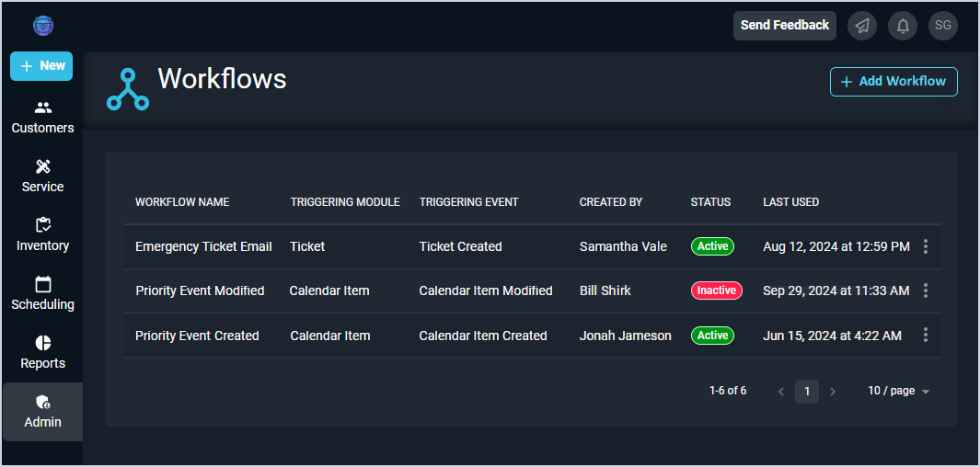Viewport: 980px width, 467px height.
Task: Expand the 10 / page size dropdown
Action: [x=899, y=392]
